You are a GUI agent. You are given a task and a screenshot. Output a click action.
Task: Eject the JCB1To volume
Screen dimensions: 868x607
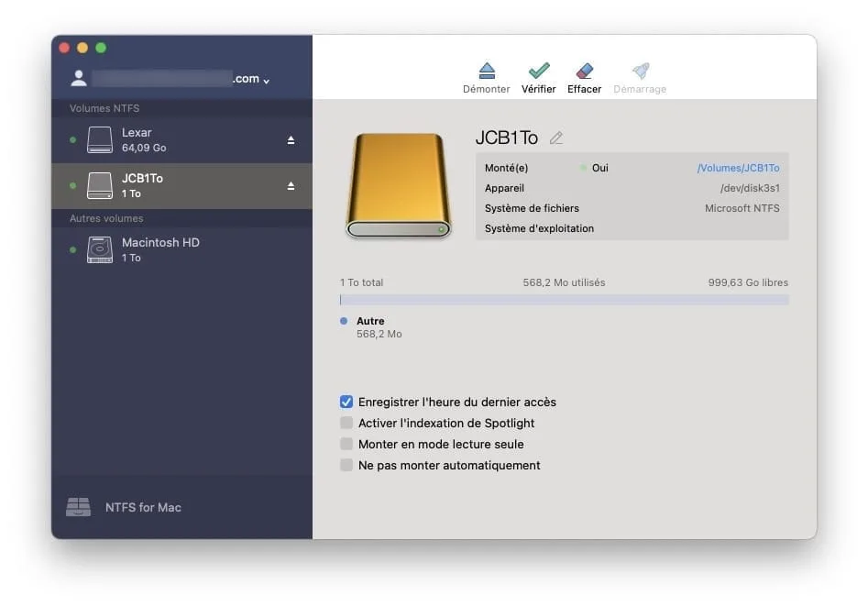[291, 184]
